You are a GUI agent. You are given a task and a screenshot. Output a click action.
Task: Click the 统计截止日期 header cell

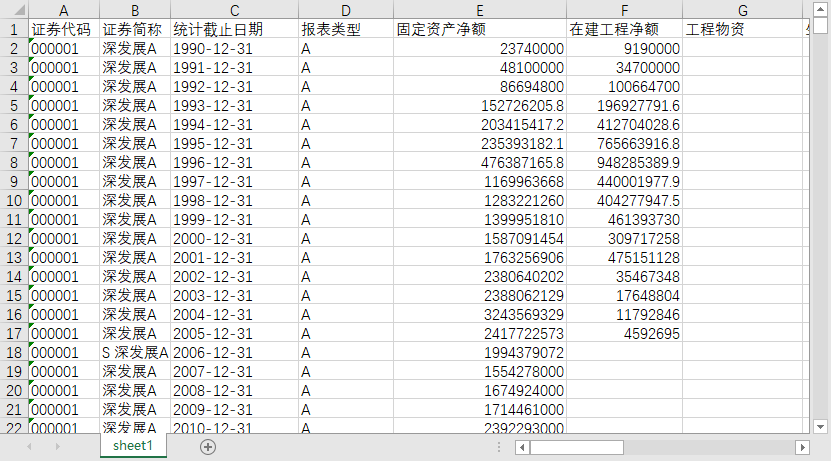tap(234, 29)
